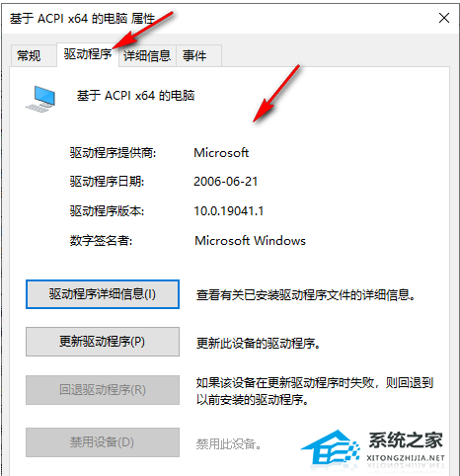Viewport: 460px width, 476px height.
Task: Click the dialog title bar text
Action: coord(82,19)
